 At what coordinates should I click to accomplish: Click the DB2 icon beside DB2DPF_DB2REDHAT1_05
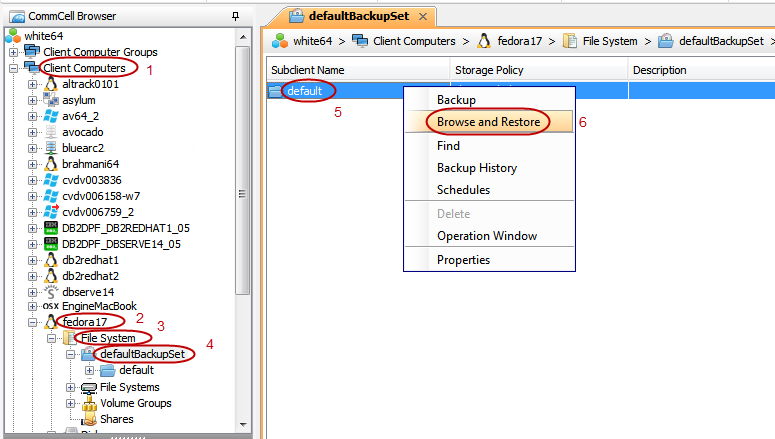coord(52,228)
